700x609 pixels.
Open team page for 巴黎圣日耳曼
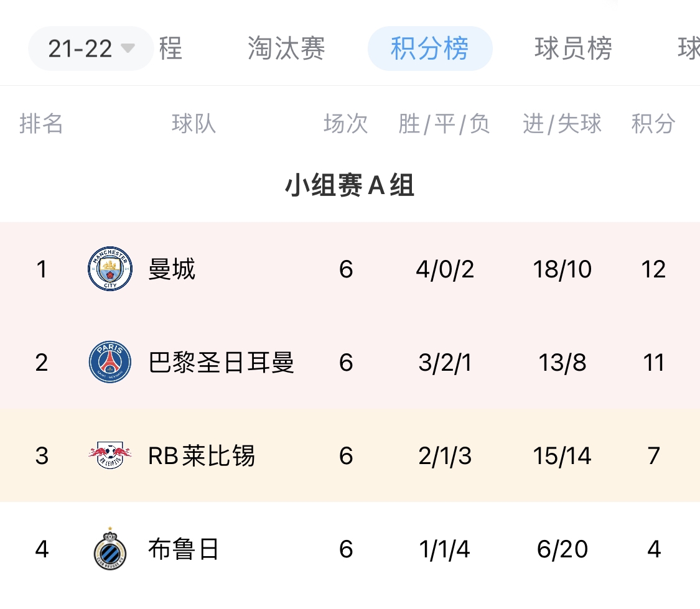221,362
